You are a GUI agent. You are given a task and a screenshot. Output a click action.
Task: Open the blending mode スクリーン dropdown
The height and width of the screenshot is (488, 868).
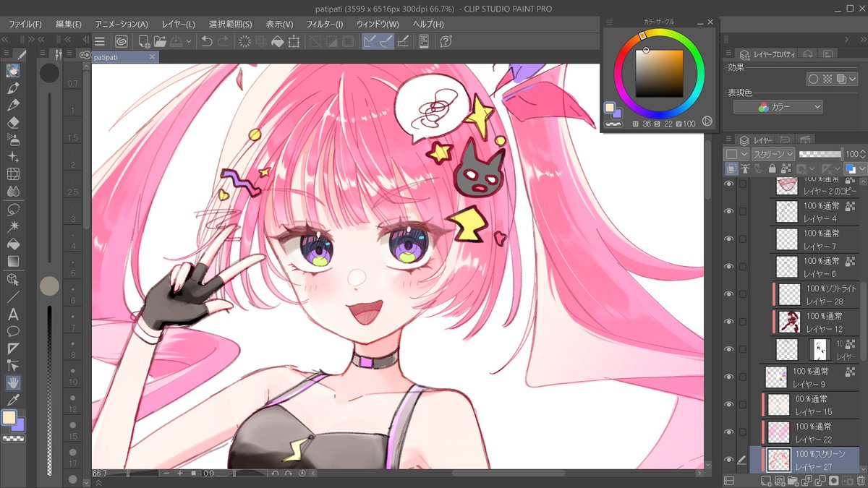click(773, 154)
